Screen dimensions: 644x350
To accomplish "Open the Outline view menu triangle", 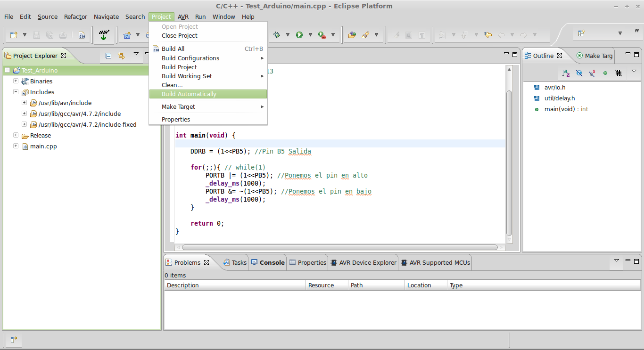I will [634, 71].
